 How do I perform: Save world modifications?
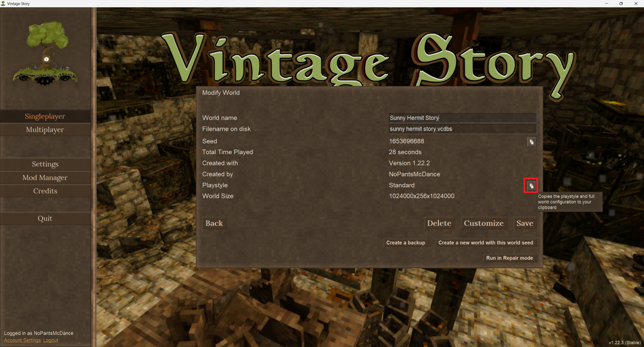coord(524,223)
